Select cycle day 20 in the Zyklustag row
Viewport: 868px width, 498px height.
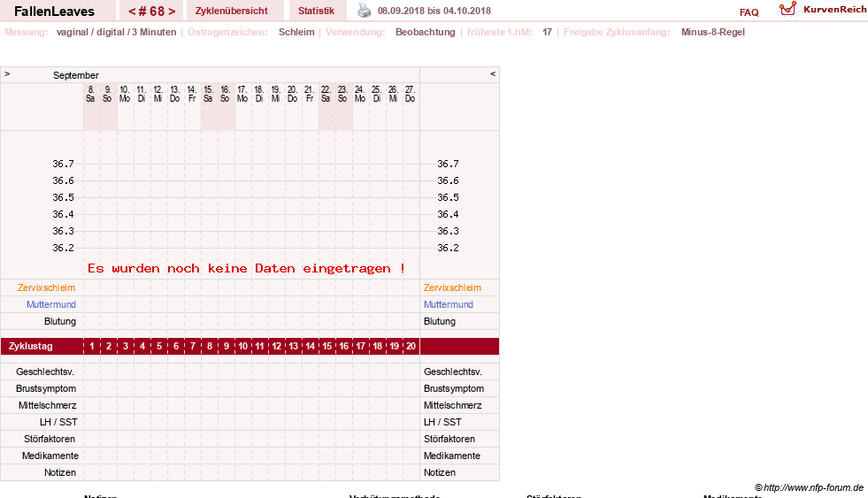click(411, 346)
